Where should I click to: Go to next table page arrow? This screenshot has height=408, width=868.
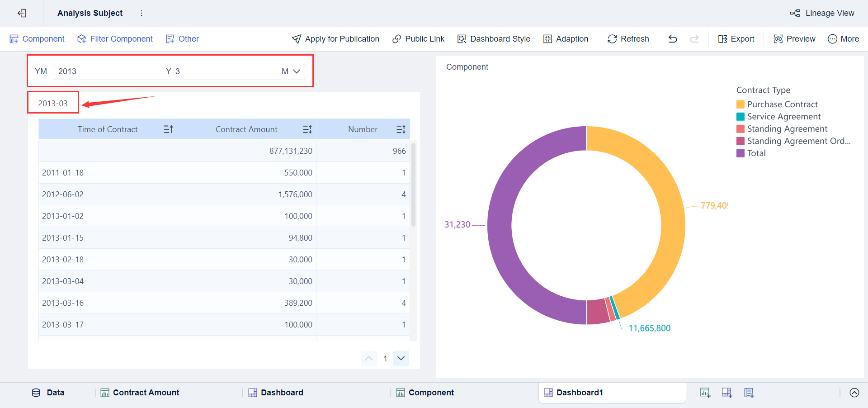(x=401, y=358)
